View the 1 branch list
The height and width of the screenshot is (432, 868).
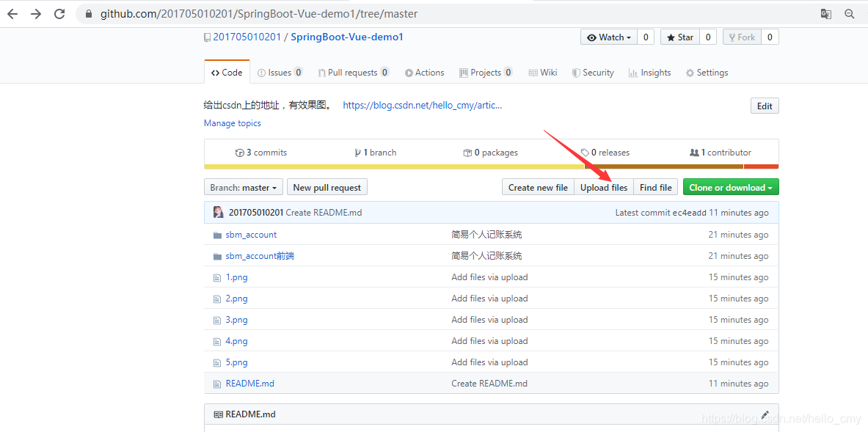click(376, 153)
